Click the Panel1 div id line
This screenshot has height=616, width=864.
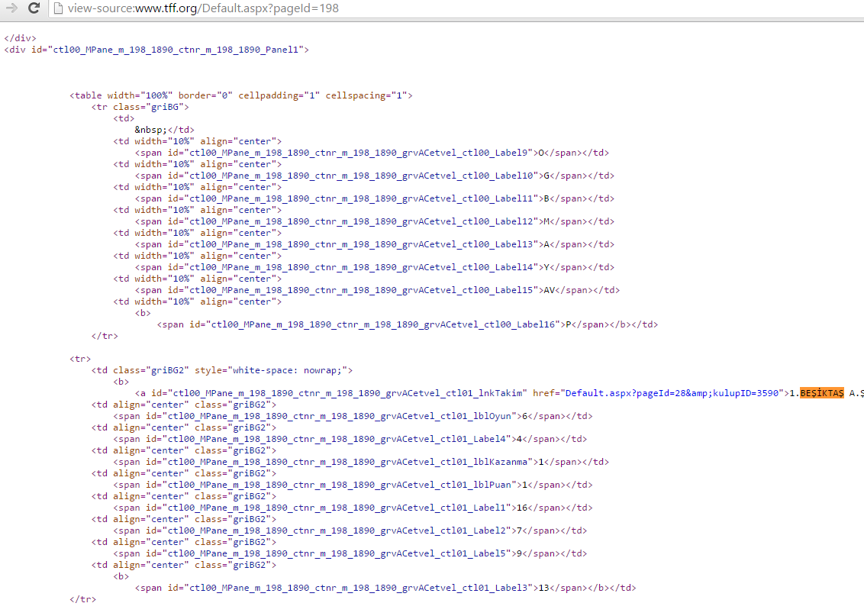point(156,50)
